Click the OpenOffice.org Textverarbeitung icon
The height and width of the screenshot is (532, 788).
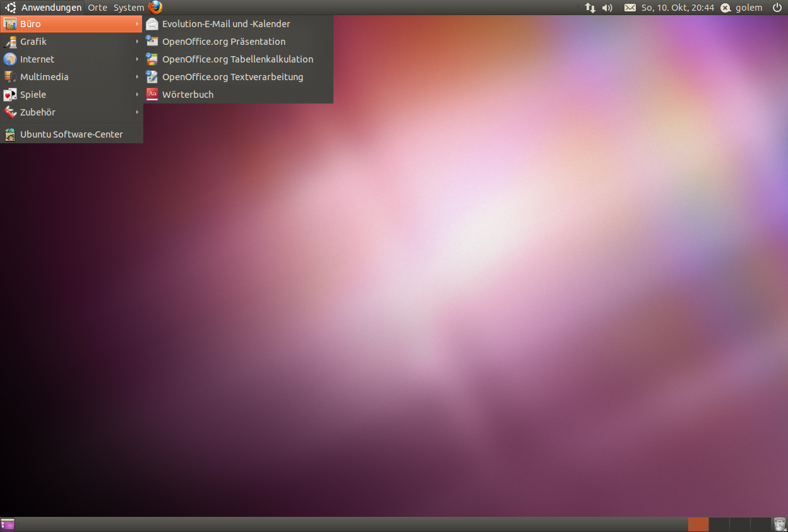pos(152,77)
